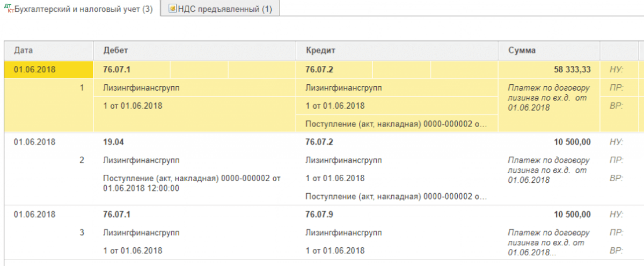This screenshot has width=644, height=266.
Task: Click the Кредит column header
Action: 320,50
